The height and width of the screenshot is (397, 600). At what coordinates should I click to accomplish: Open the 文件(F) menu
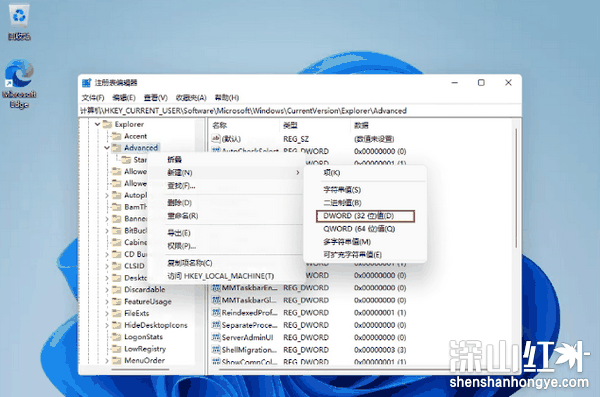(93, 98)
